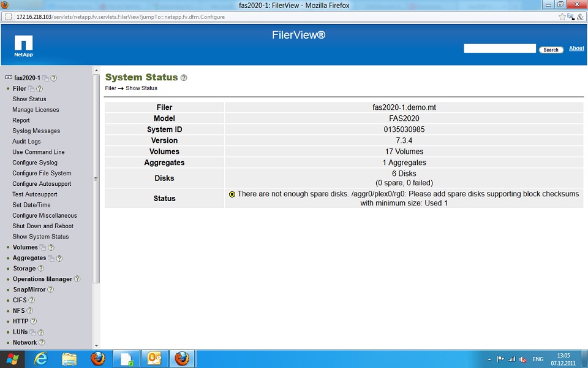The height and width of the screenshot is (368, 588).
Task: Click the Search button
Action: click(x=551, y=50)
